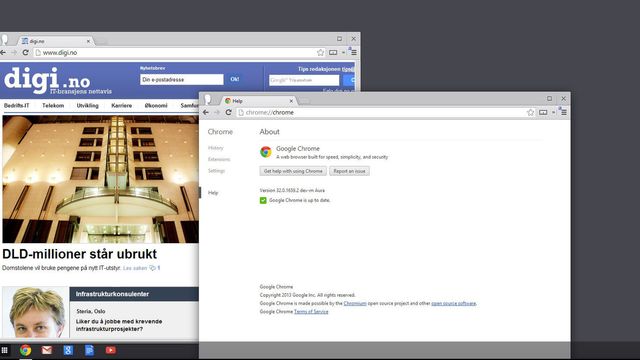Reload the digi.no page
This screenshot has width=640, height=360.
pyautogui.click(x=26, y=52)
